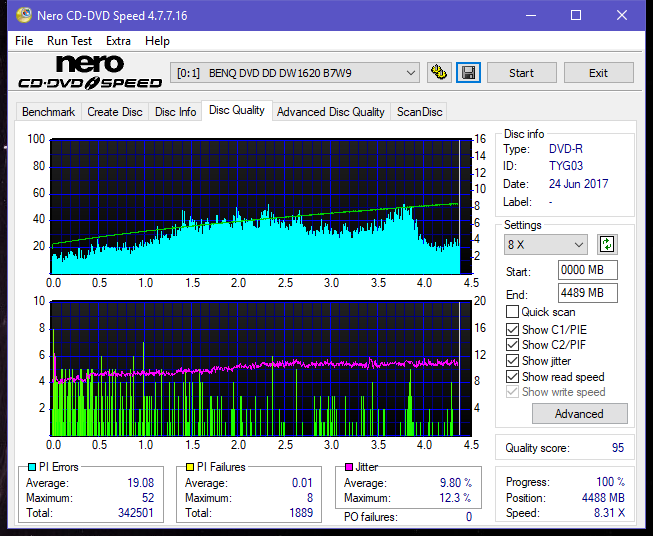Image resolution: width=653 pixels, height=536 pixels.
Task: Select the Disc Quality tab
Action: point(237,110)
